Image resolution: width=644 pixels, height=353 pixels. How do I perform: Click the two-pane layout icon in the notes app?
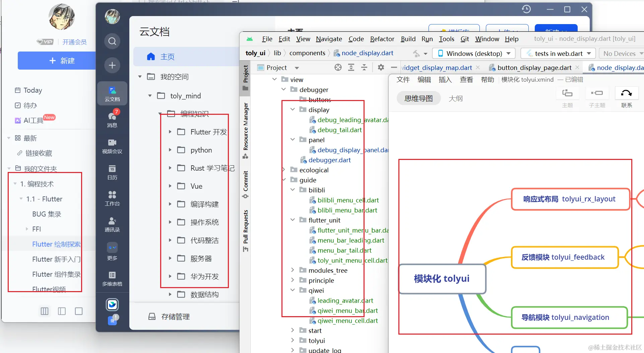pyautogui.click(x=62, y=311)
